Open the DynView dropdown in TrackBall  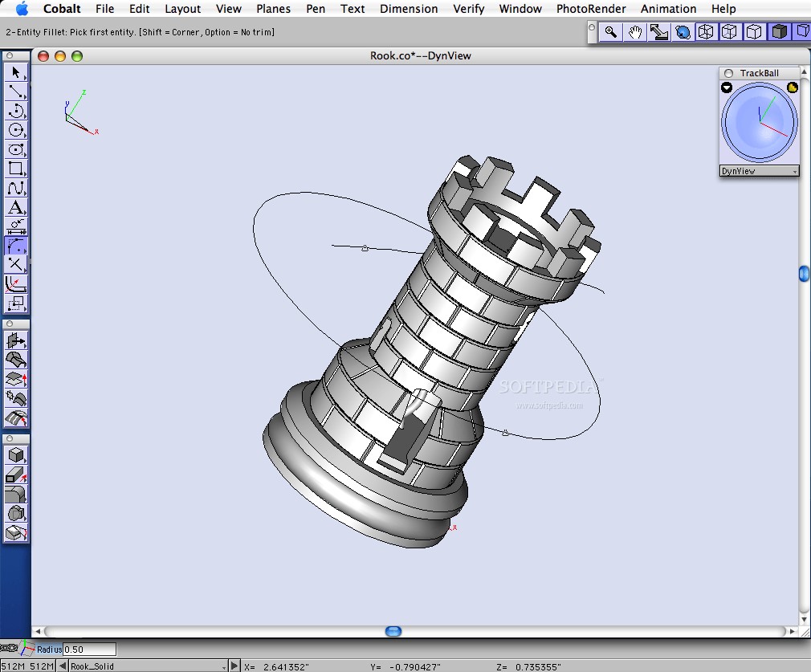click(759, 171)
